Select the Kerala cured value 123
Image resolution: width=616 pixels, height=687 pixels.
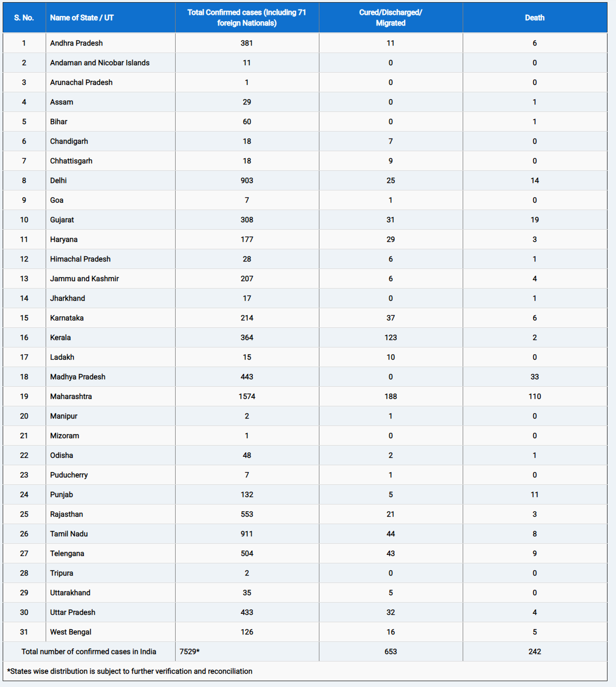(x=391, y=337)
